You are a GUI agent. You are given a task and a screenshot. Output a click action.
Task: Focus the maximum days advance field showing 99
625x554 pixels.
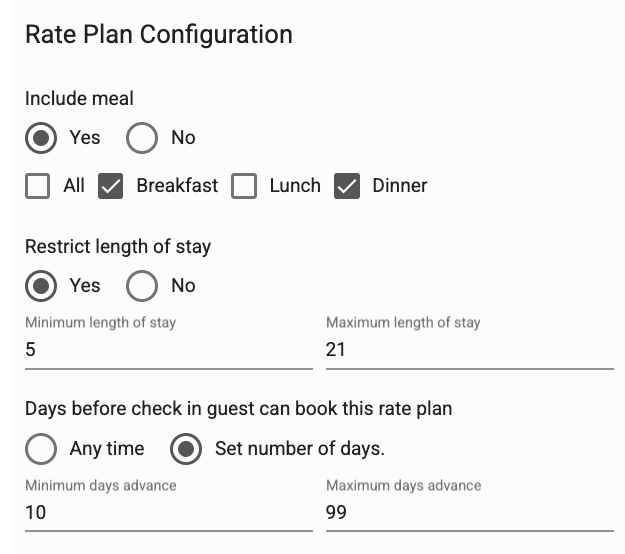[469, 513]
